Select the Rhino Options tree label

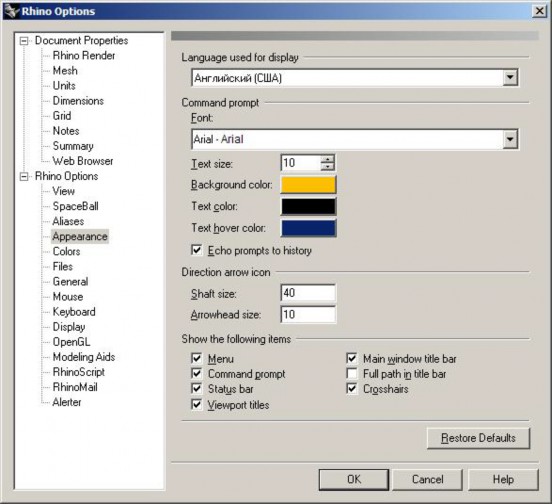click(67, 176)
